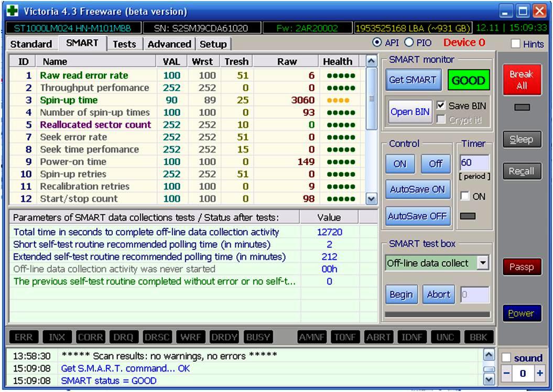Click the INX status indicator

pos(57,337)
